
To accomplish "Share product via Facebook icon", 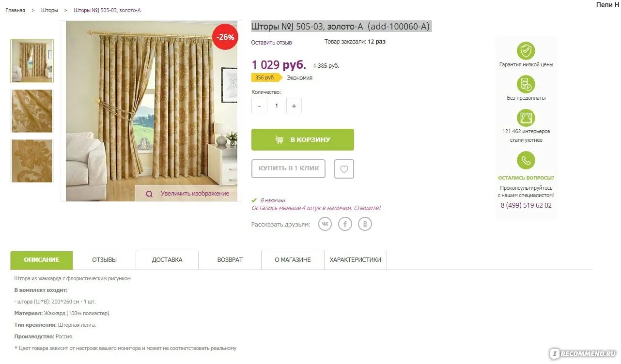I will pos(345,224).
